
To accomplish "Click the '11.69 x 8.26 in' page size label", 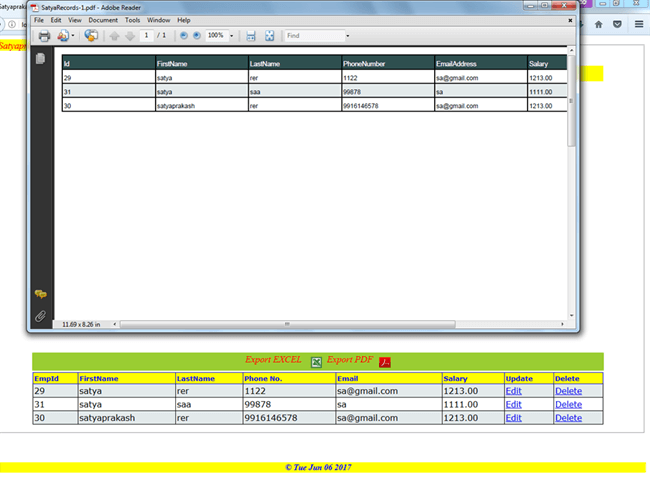I will (x=81, y=325).
